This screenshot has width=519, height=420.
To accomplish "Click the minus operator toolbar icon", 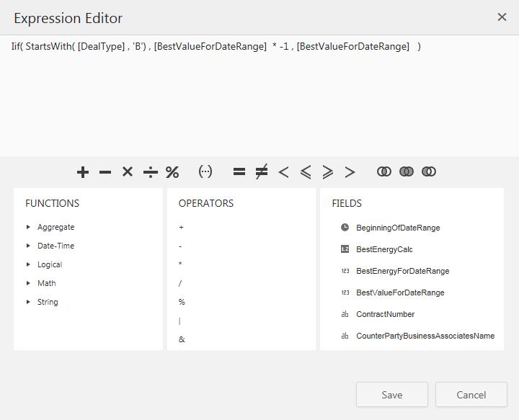I will [x=105, y=171].
